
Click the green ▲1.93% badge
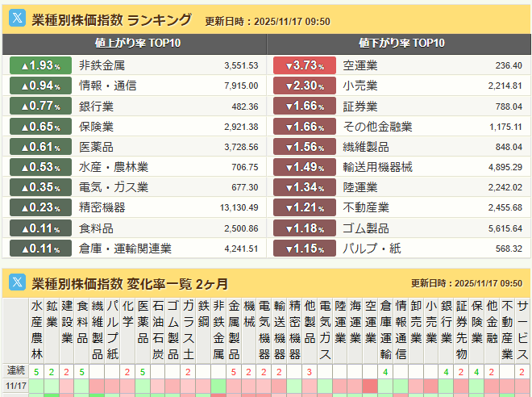pyautogui.click(x=40, y=65)
